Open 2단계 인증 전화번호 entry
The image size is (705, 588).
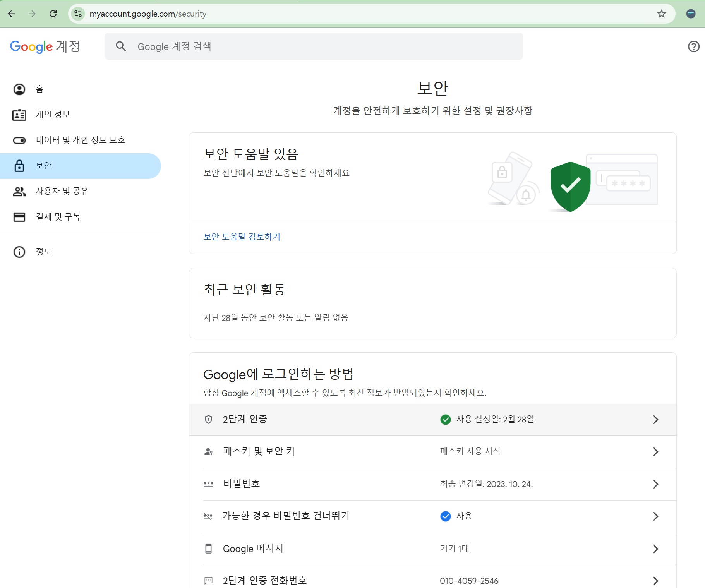[432, 580]
